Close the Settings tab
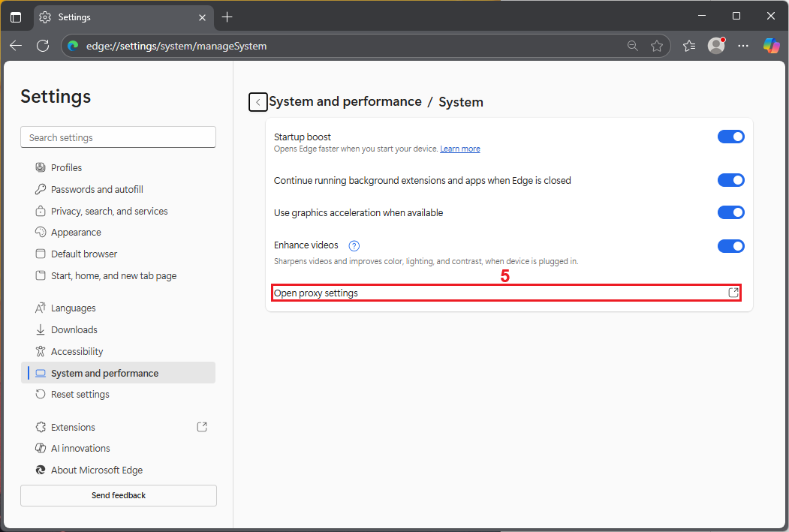 pos(202,17)
